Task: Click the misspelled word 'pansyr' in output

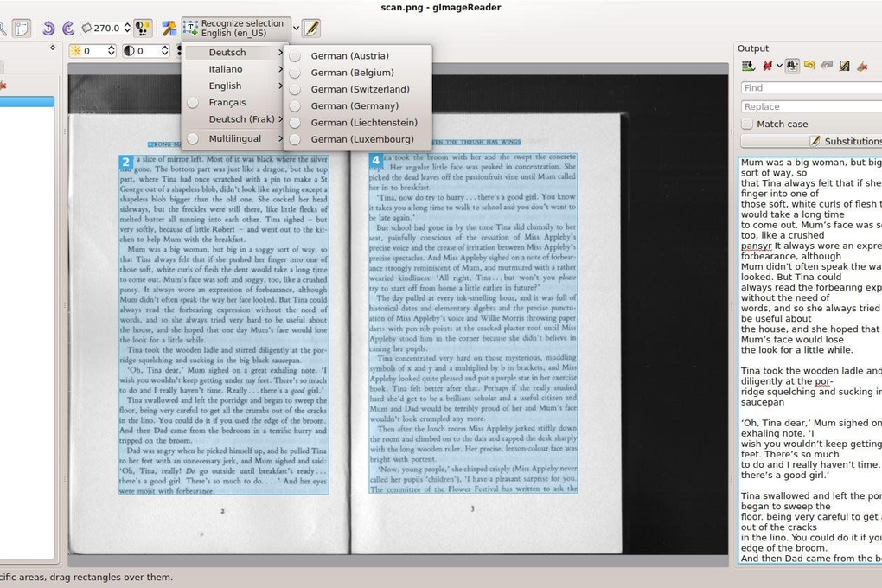Action: point(756,246)
